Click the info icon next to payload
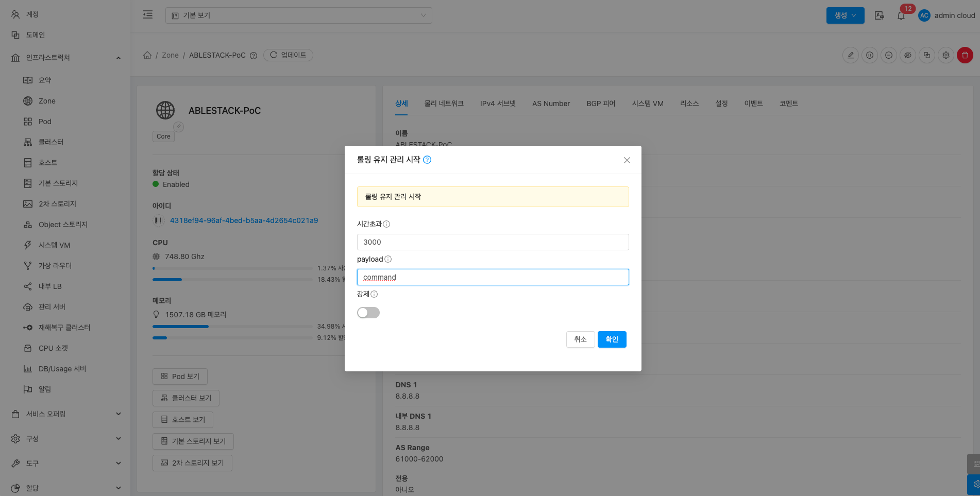 [x=388, y=259]
